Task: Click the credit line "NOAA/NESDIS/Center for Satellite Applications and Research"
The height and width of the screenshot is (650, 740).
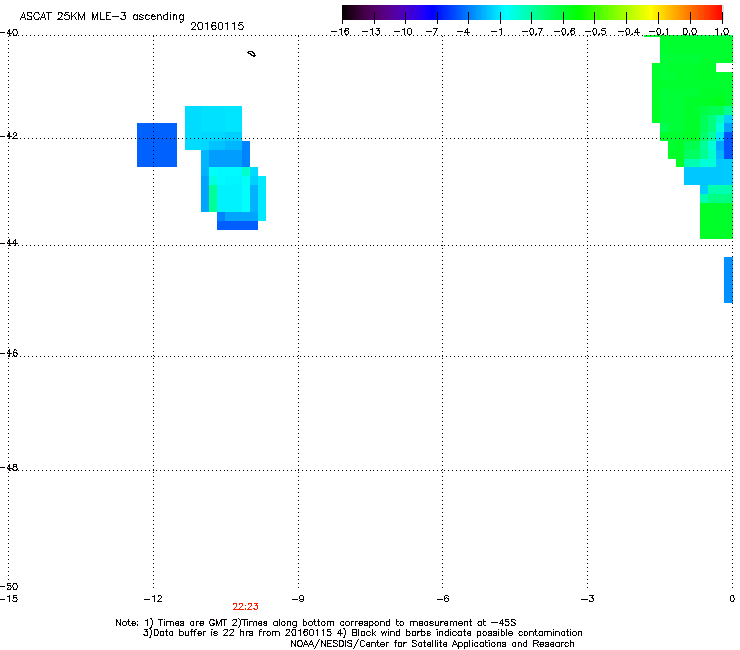Action: 432,644
